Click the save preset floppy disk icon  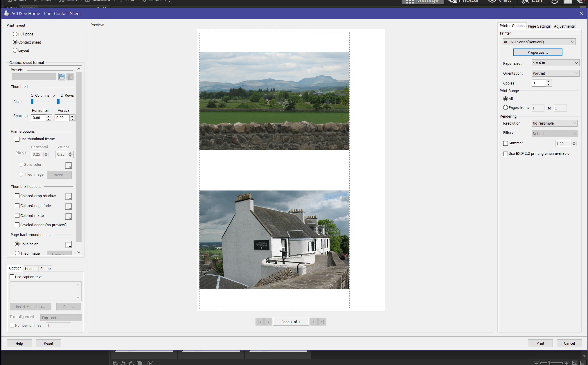point(62,77)
